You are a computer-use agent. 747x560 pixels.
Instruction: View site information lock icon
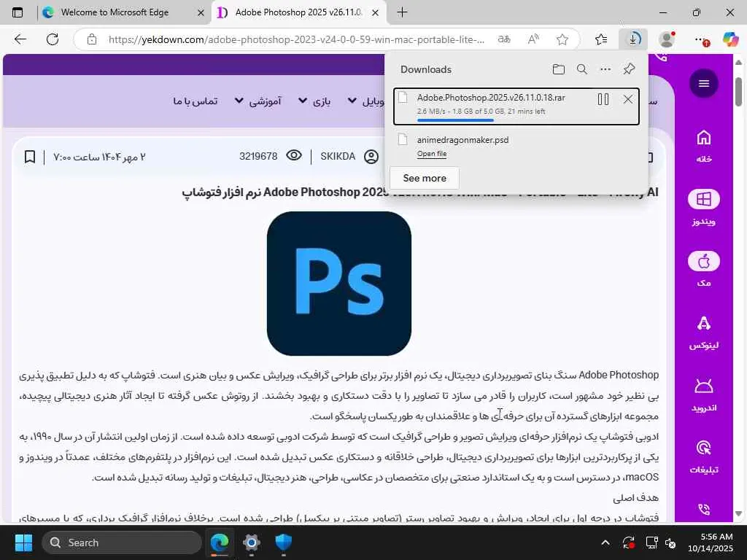92,39
